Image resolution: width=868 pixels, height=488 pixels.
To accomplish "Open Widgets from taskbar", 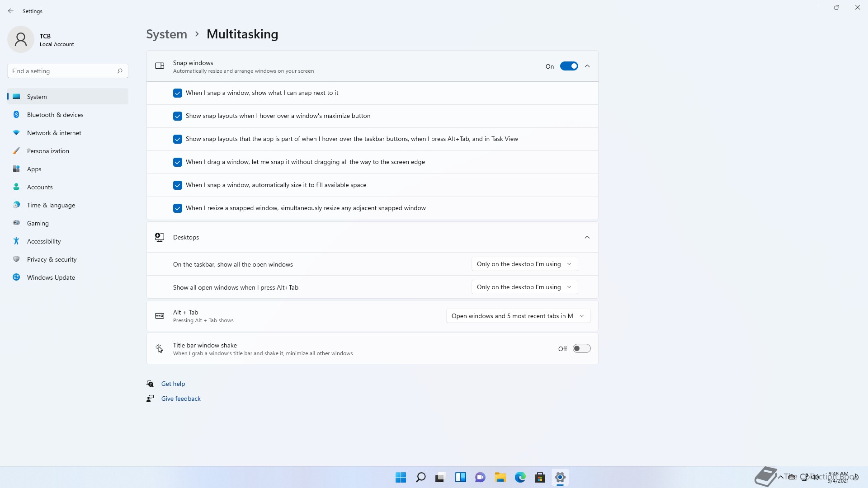I will pyautogui.click(x=460, y=478).
